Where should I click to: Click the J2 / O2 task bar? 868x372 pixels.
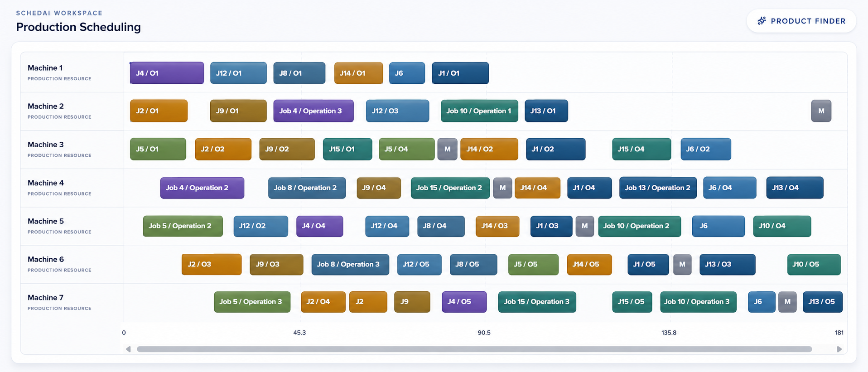[x=223, y=149]
